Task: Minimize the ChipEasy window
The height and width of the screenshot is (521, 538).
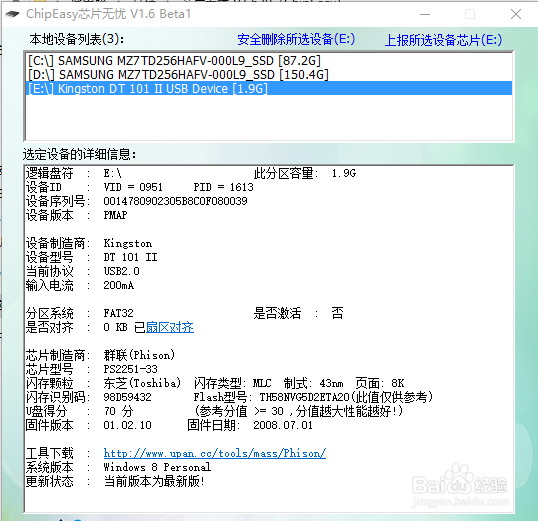Action: coord(425,14)
